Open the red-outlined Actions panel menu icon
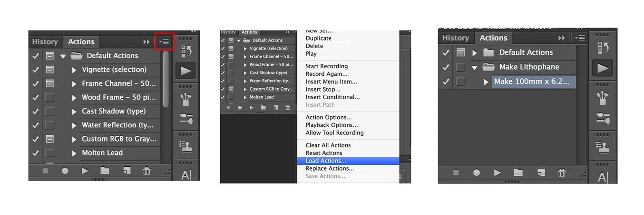This screenshot has height=215, width=644. tap(165, 42)
